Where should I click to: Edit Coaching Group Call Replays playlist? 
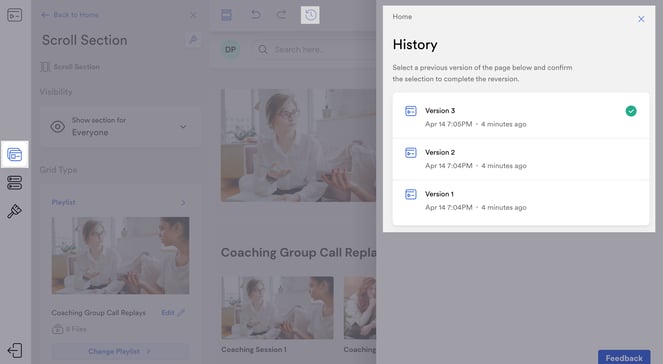(173, 313)
